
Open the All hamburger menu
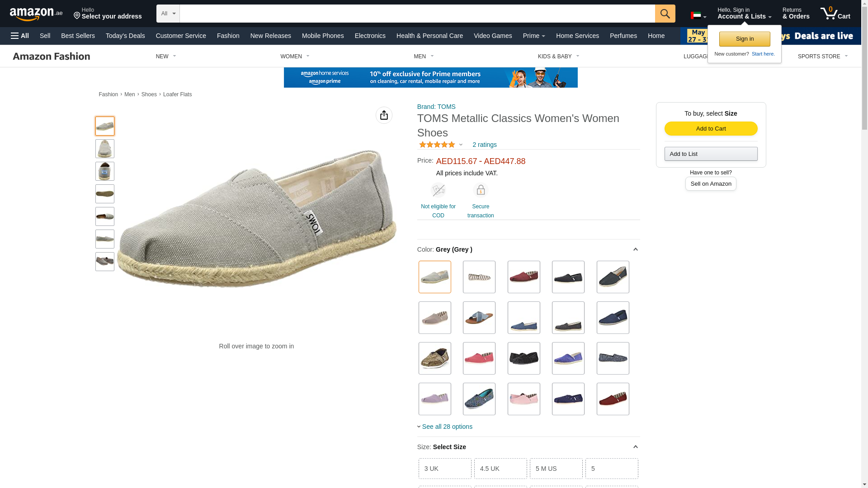(x=20, y=36)
